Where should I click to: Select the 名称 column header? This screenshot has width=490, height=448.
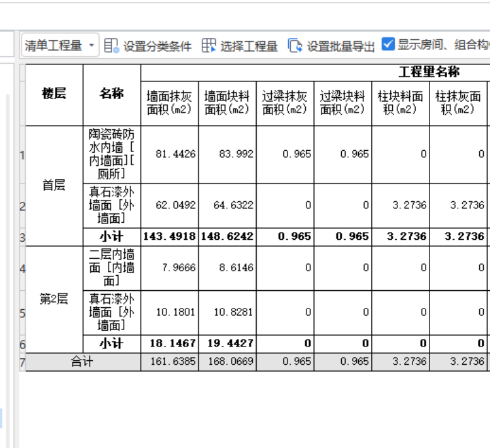[x=112, y=95]
